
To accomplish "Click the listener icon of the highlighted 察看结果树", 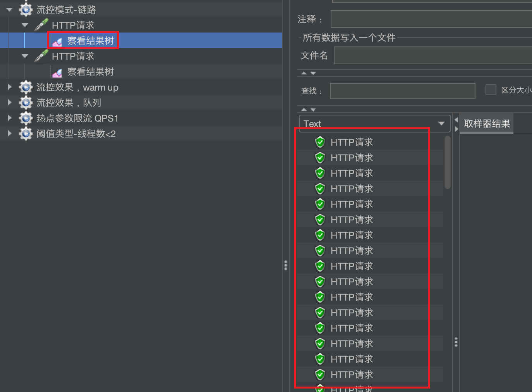I will [57, 41].
